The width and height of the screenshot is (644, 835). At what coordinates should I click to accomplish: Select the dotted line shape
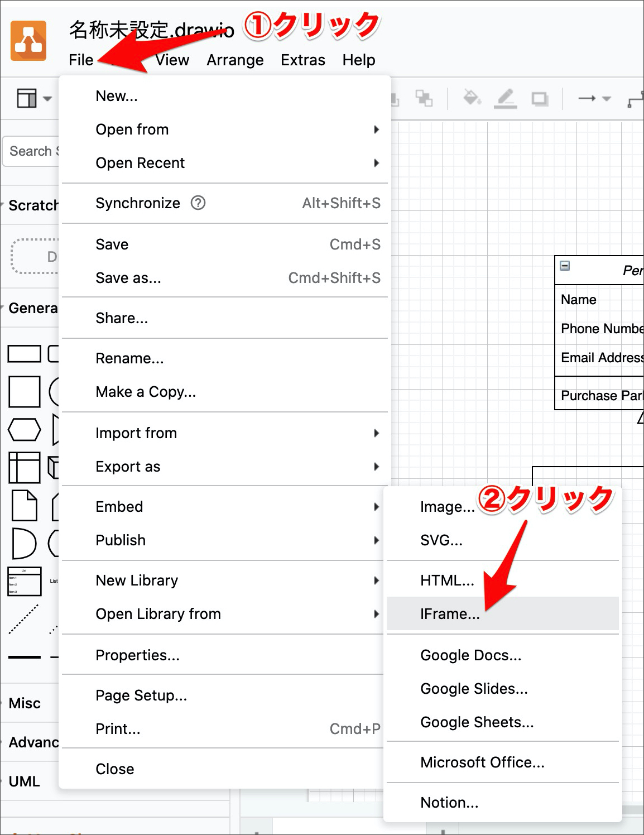click(x=24, y=619)
